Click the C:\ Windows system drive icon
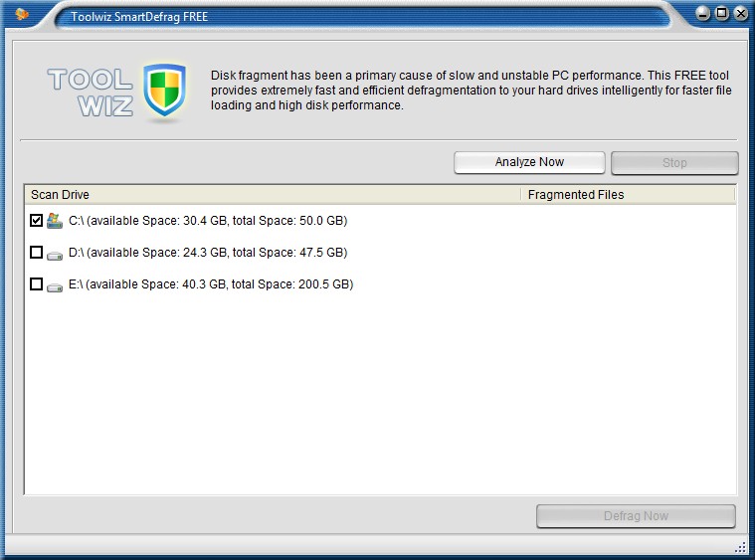The image size is (755, 560). coord(55,221)
